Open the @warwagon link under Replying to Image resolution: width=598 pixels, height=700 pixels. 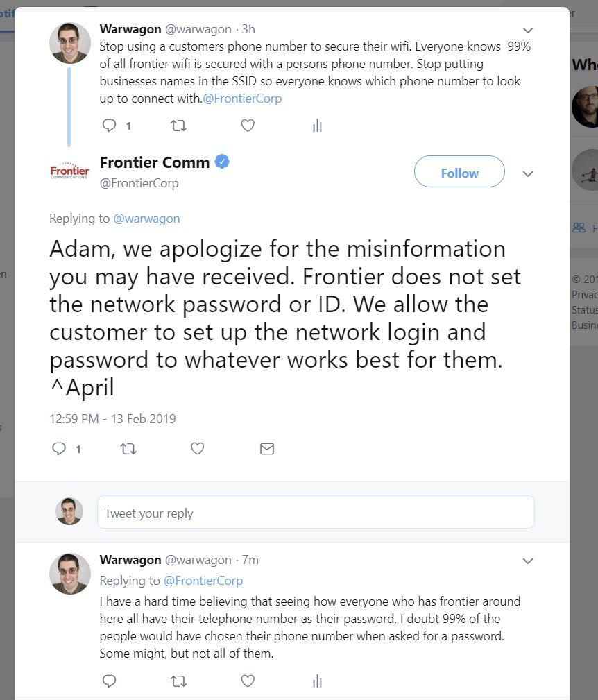coord(146,219)
